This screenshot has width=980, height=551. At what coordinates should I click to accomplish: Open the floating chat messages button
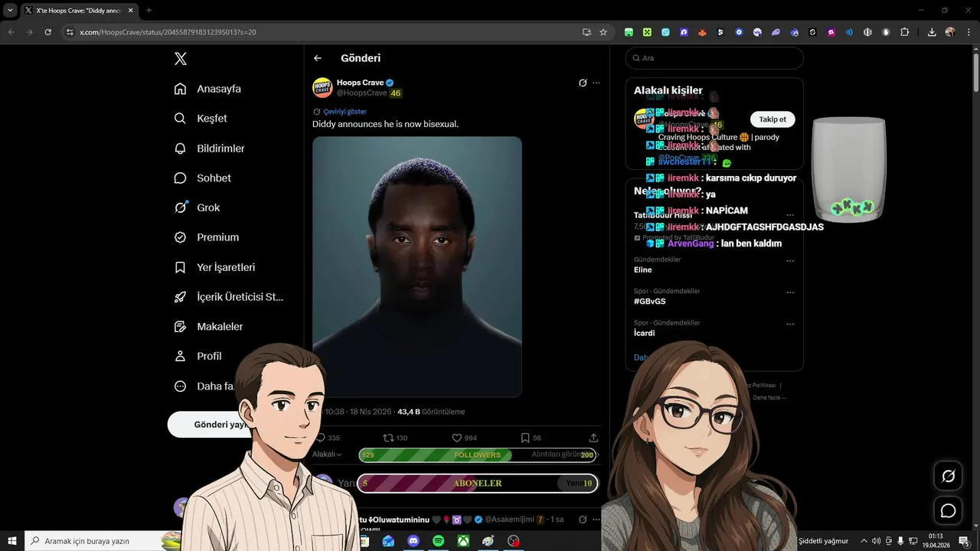(948, 510)
